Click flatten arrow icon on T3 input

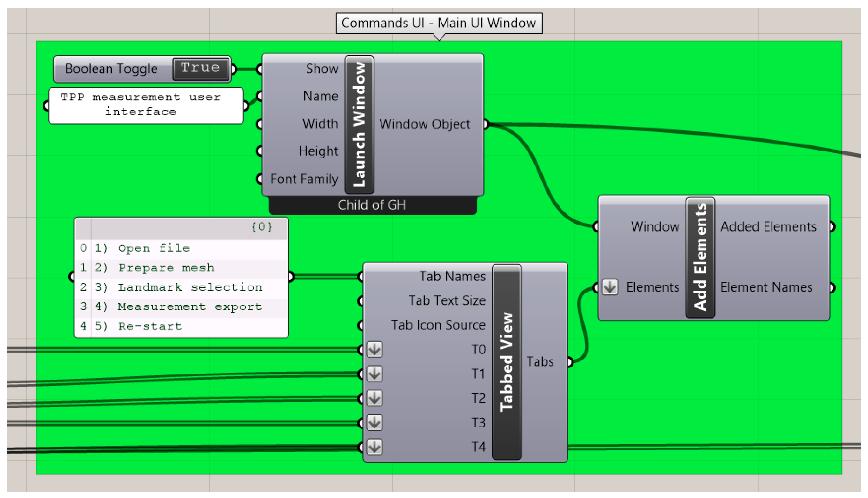point(374,423)
